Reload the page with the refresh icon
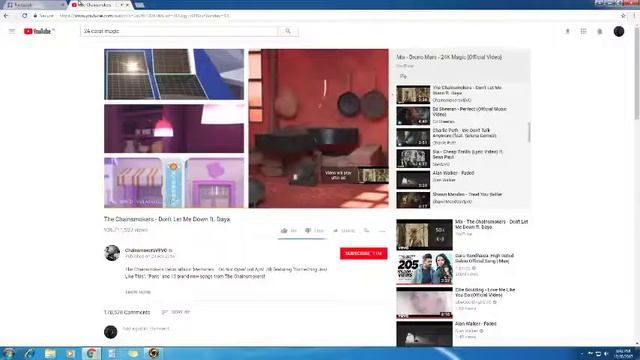 point(24,16)
